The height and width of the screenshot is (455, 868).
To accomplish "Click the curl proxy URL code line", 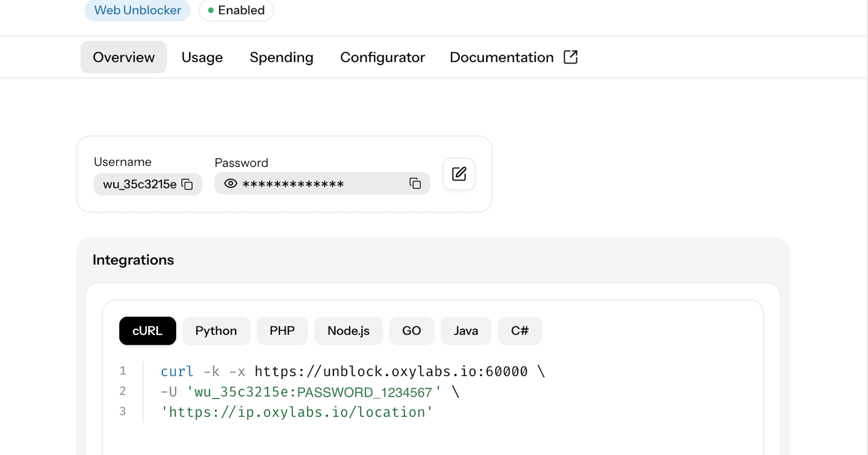I will pos(353,371).
